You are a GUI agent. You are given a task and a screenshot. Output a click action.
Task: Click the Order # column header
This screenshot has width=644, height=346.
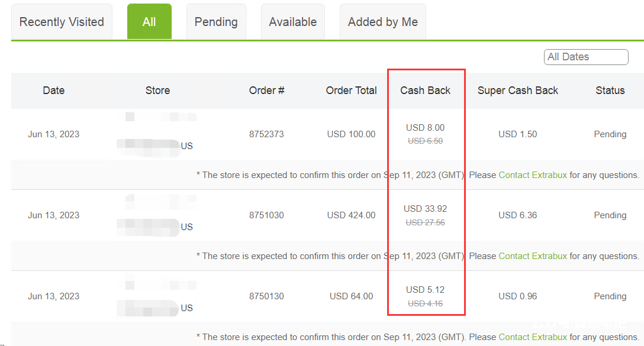[x=266, y=90]
